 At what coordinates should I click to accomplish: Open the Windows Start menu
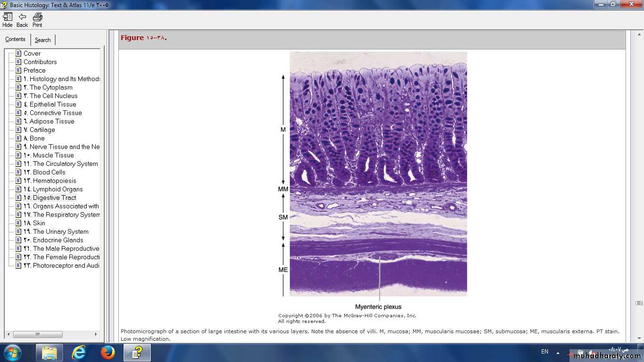(12, 353)
